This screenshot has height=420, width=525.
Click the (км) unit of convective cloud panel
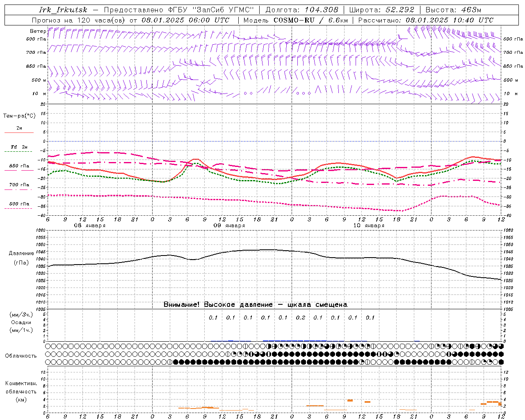coord(21,399)
